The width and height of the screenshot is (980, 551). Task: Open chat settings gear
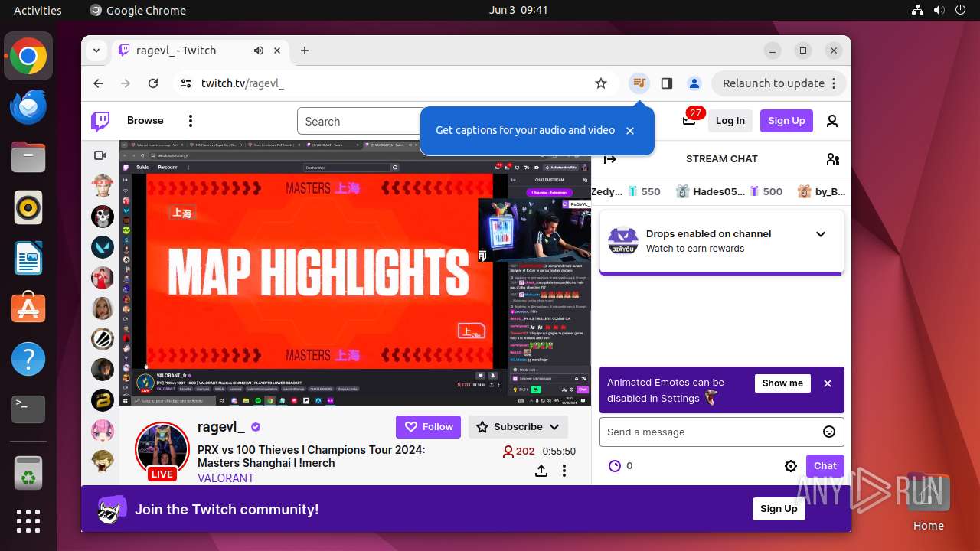pos(791,466)
